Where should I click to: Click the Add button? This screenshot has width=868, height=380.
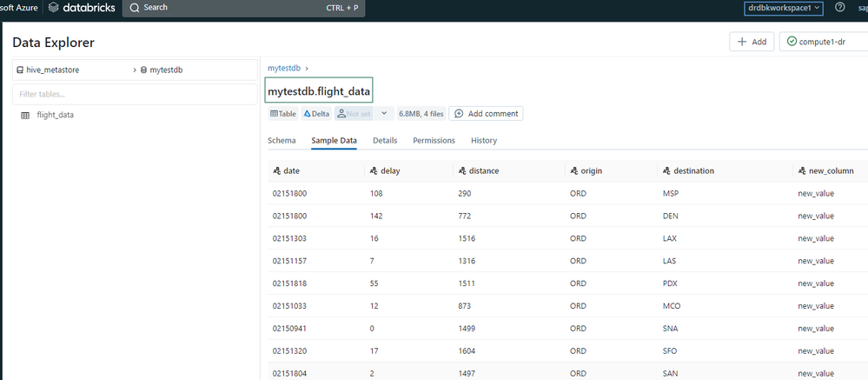click(752, 42)
